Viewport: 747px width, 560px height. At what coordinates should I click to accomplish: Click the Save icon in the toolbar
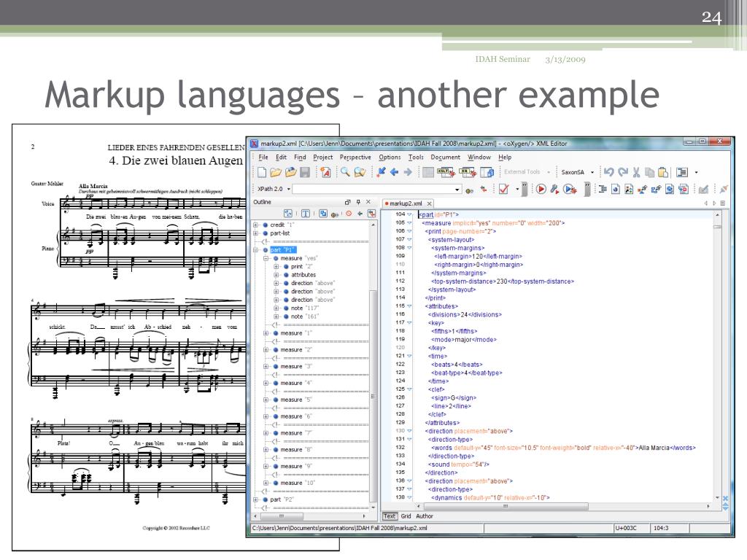tap(305, 173)
